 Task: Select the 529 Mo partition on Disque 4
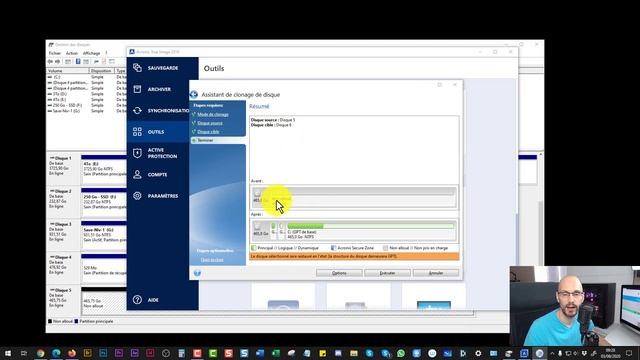[x=104, y=269]
